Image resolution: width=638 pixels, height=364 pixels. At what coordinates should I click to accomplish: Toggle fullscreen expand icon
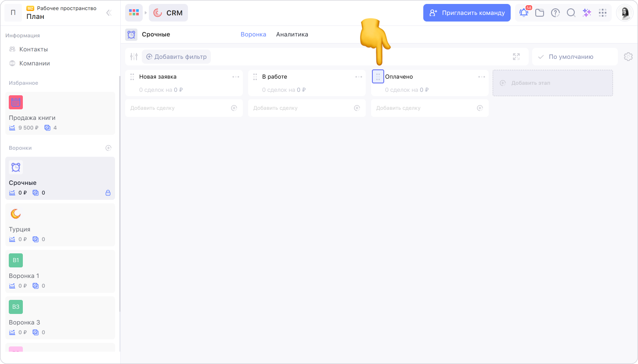(x=516, y=57)
